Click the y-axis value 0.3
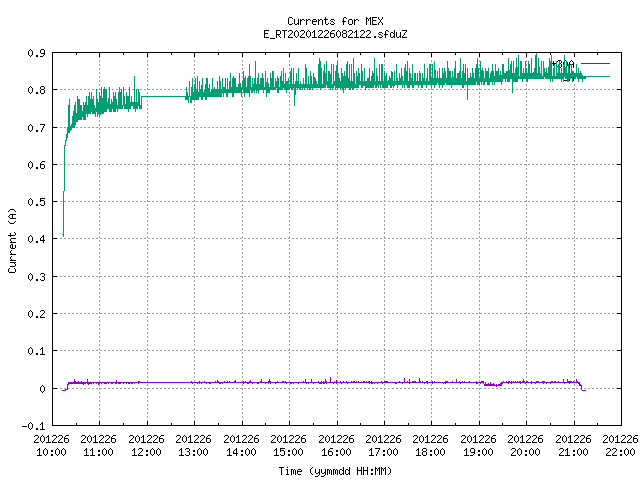640x480 pixels. [x=36, y=277]
